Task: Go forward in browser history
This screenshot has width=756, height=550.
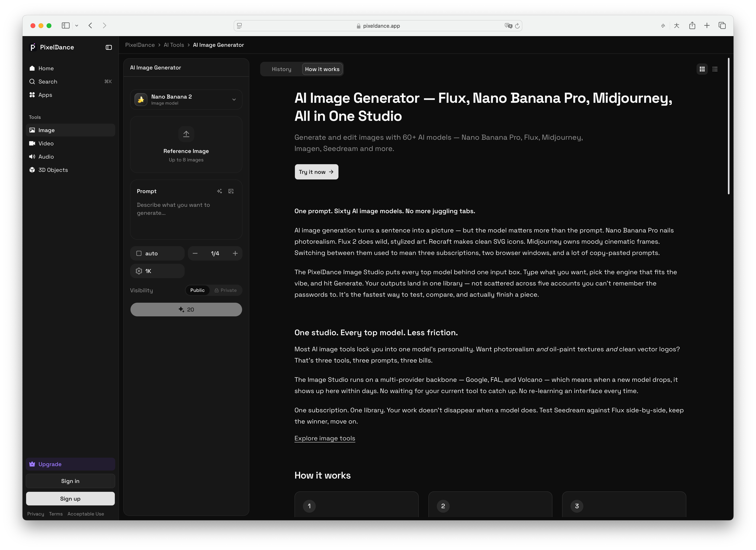Action: point(104,25)
